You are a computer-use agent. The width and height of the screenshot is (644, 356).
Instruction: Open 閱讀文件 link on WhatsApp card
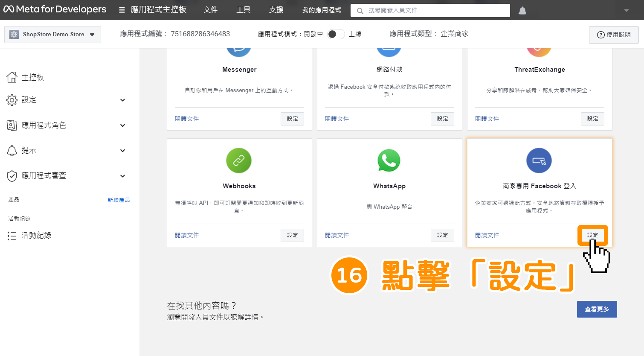click(x=337, y=235)
